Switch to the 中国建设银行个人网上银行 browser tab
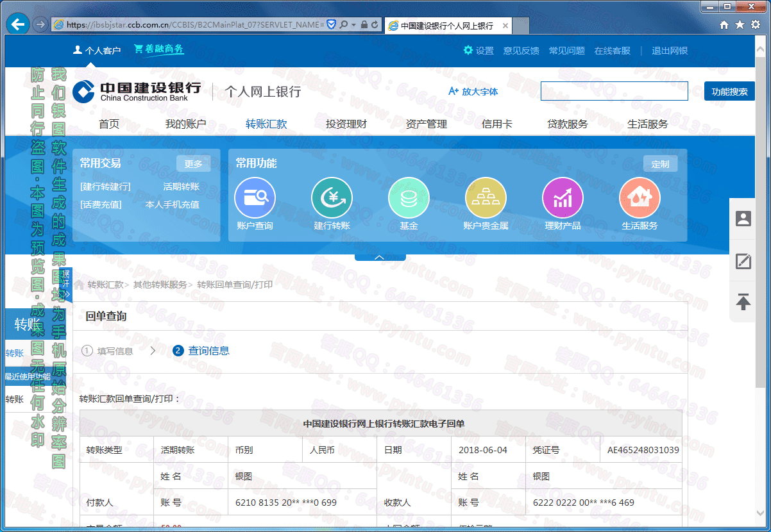Viewport: 771px width, 532px height. [449, 26]
